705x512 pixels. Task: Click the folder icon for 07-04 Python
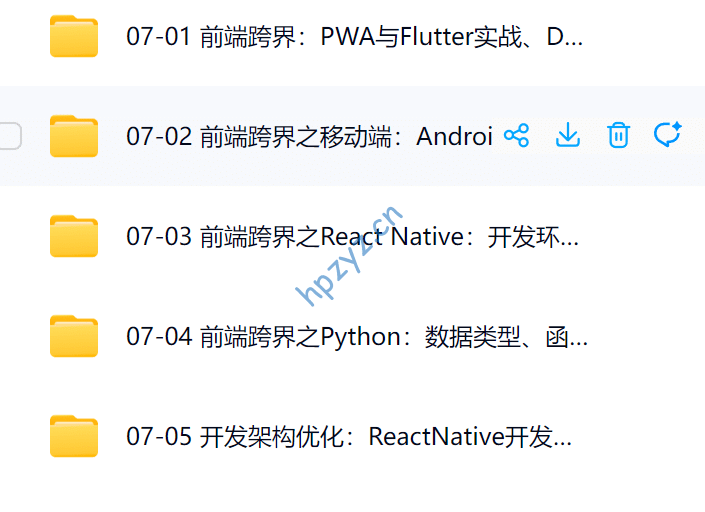(x=74, y=337)
